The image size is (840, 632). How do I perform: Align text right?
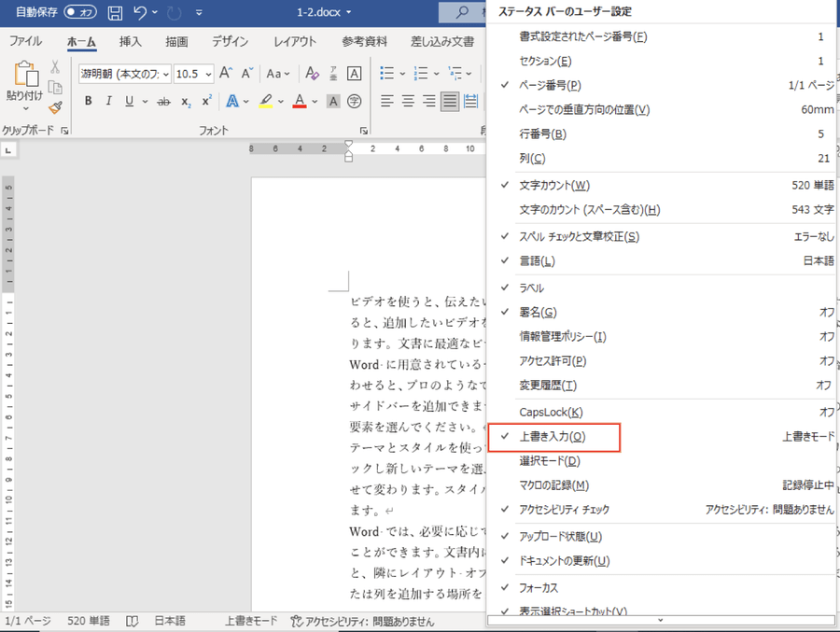pyautogui.click(x=428, y=101)
